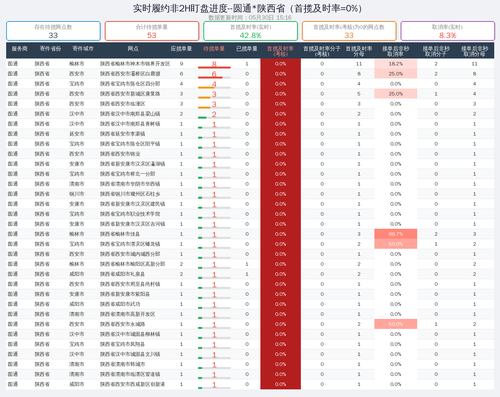Sort by the 已揽单量 column header
The width and height of the screenshot is (500, 397).
(x=247, y=49)
